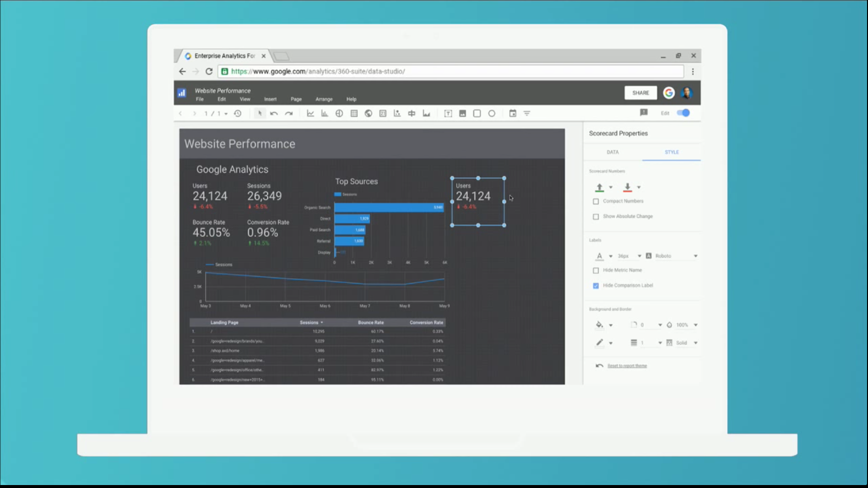
Task: Add a date range control
Action: 513,113
